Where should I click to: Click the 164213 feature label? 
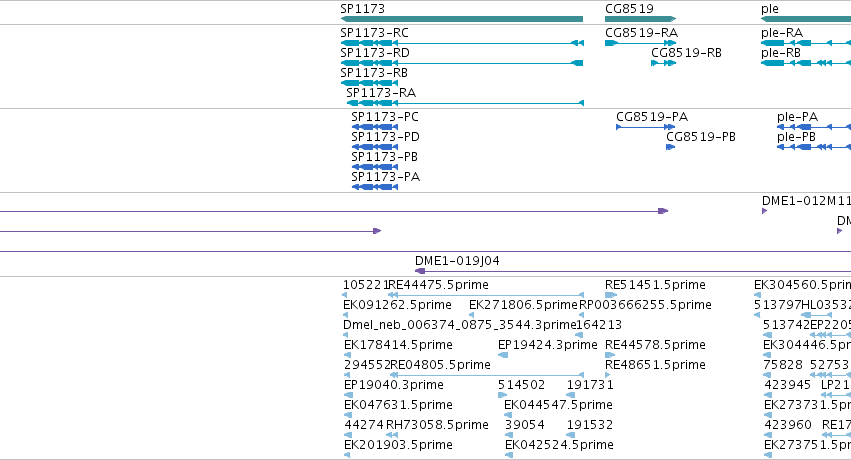[599, 325]
